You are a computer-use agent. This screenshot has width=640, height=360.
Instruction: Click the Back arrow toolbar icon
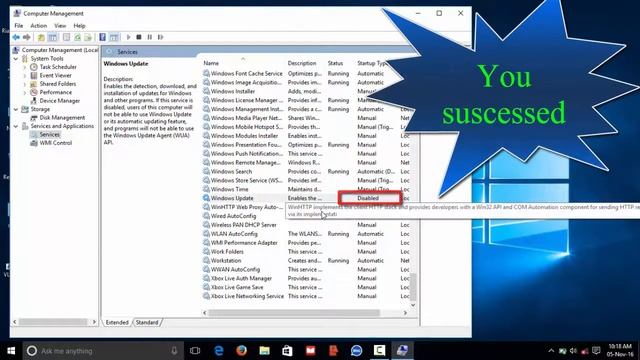pyautogui.click(x=16, y=37)
